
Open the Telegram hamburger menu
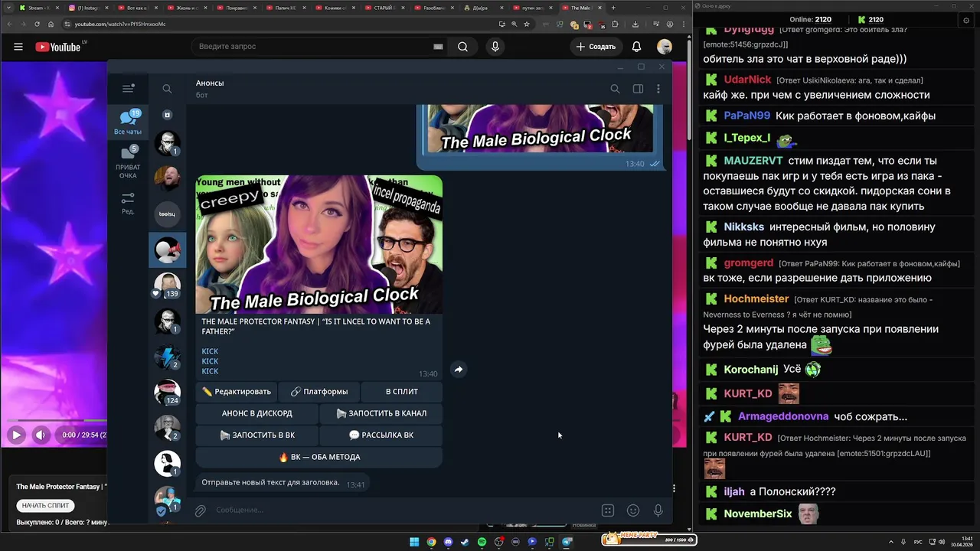click(128, 89)
